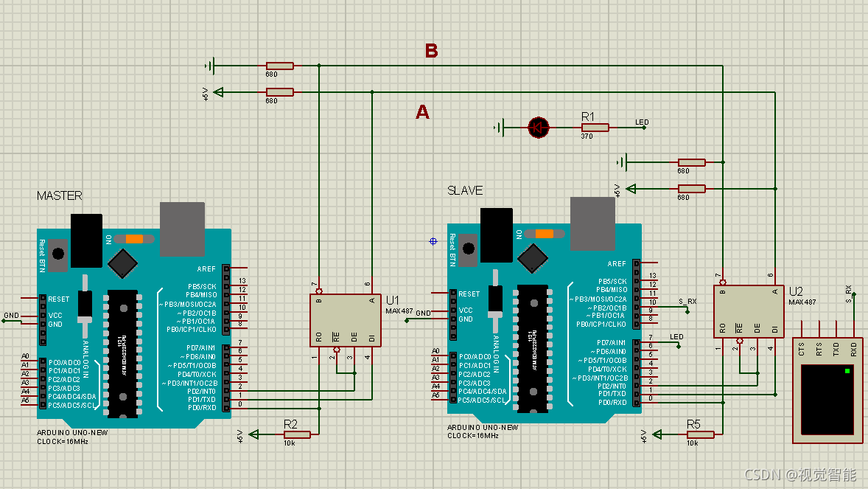Select the ground symbol beside the LED
The width and height of the screenshot is (868, 489).
(x=500, y=128)
